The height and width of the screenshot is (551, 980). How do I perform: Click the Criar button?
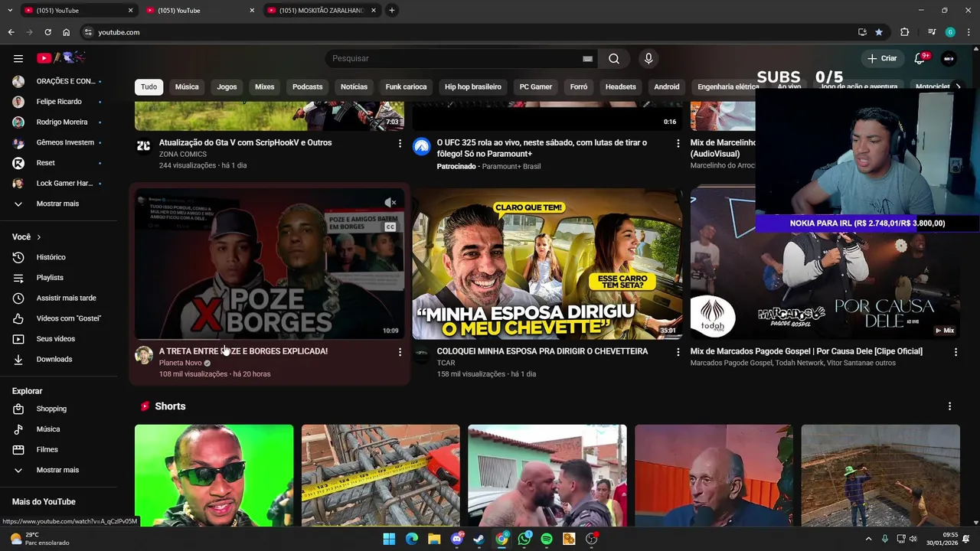(881, 58)
